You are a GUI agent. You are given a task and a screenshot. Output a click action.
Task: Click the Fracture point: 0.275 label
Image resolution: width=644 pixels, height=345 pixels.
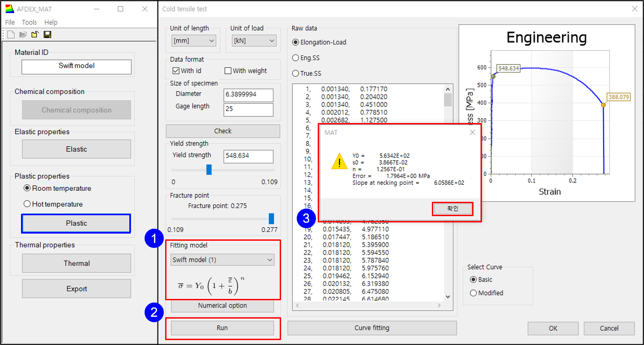(218, 206)
